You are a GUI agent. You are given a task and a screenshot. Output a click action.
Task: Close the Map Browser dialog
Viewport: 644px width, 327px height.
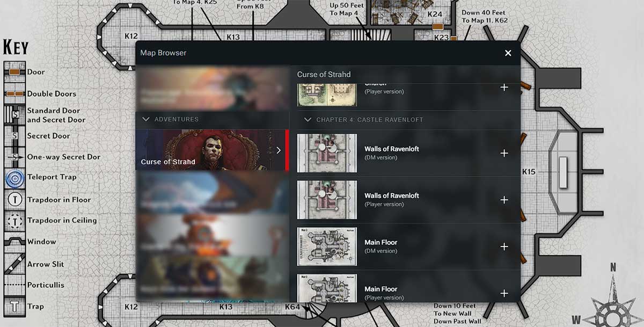pos(508,53)
